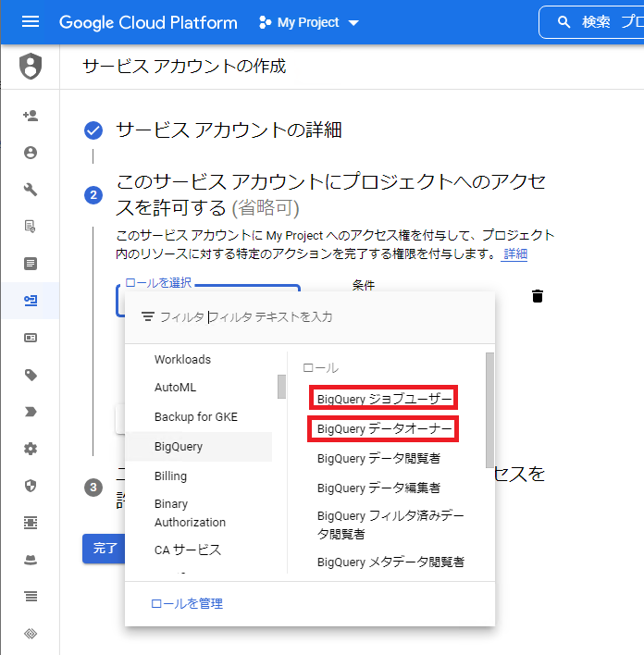The image size is (644, 655).
Task: Open the wrench policy troubleshooter icon
Action: 31,190
